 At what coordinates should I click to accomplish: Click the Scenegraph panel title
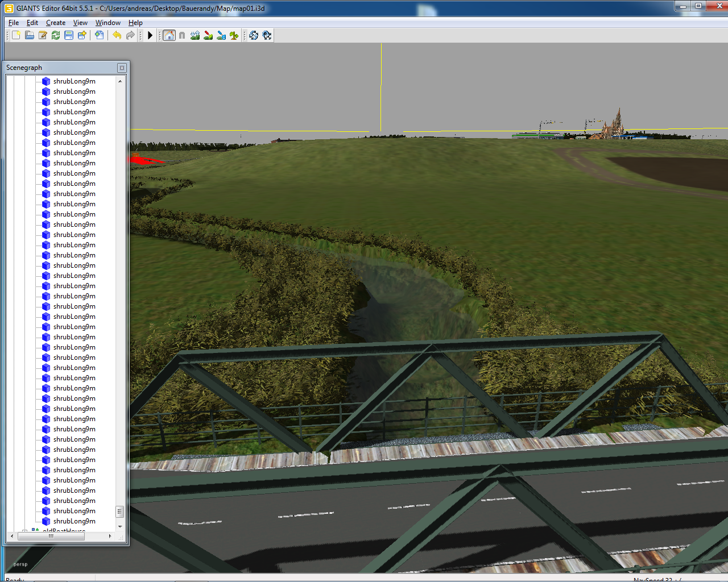point(24,68)
